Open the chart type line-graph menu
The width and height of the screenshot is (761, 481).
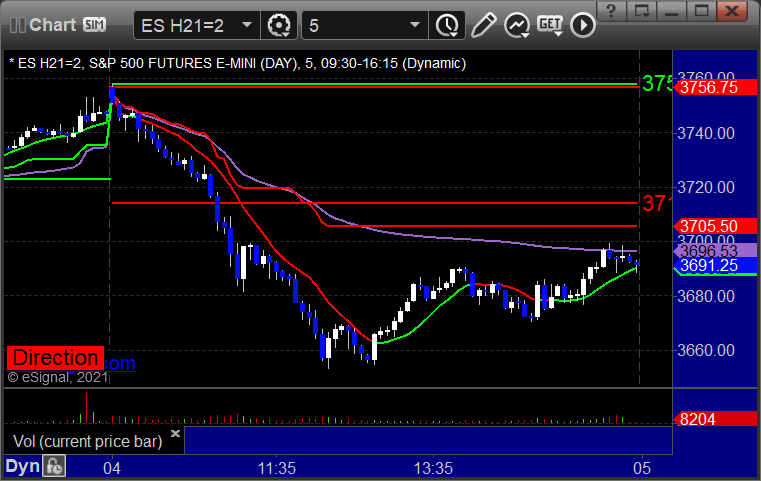click(517, 25)
